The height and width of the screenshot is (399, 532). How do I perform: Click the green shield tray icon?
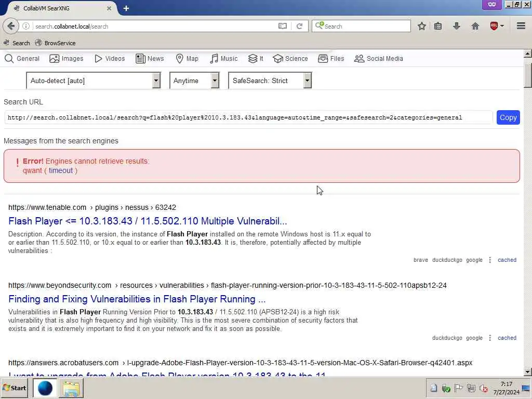pyautogui.click(x=446, y=388)
